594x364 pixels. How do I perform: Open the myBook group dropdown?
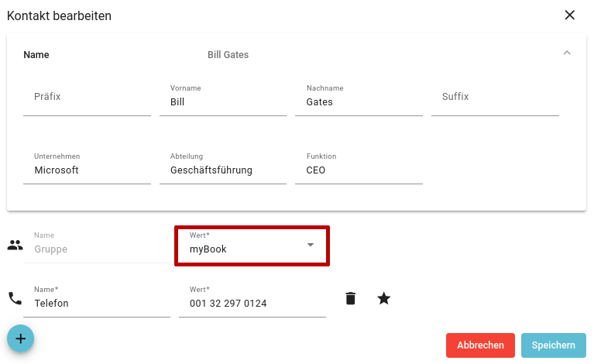click(252, 246)
